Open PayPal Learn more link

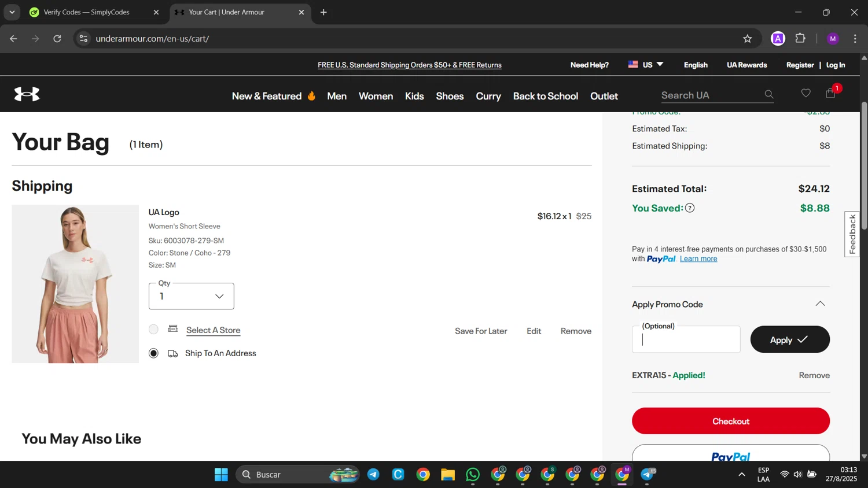tap(698, 259)
